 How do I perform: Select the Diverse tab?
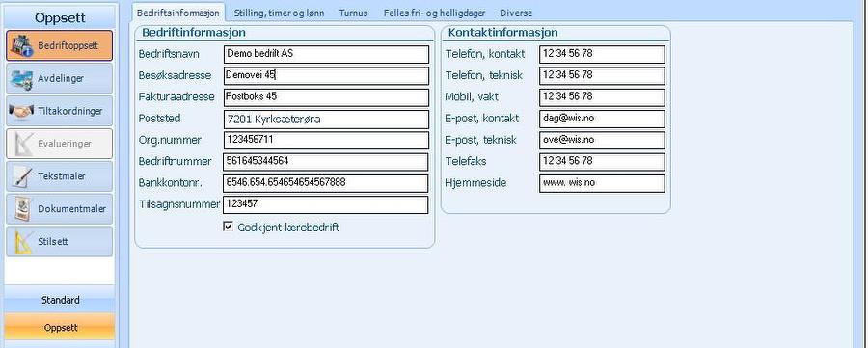point(516,13)
